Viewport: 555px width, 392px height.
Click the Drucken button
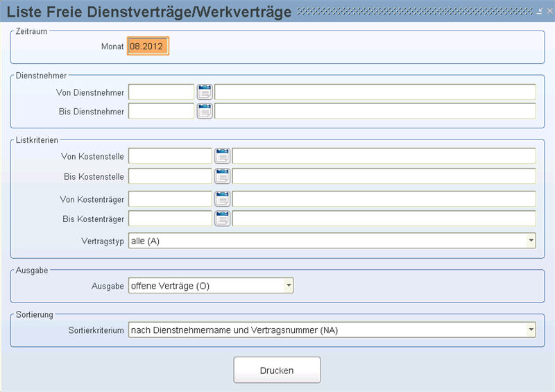click(277, 370)
